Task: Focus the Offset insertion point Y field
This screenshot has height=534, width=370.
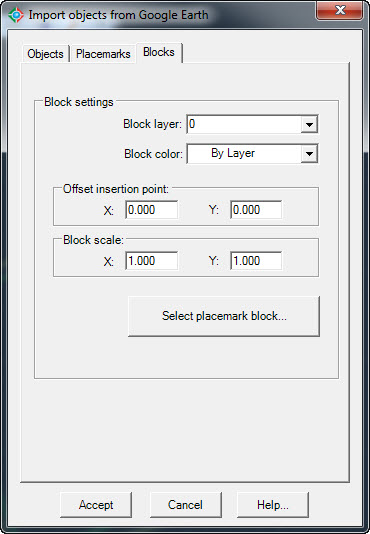Action: pos(256,210)
